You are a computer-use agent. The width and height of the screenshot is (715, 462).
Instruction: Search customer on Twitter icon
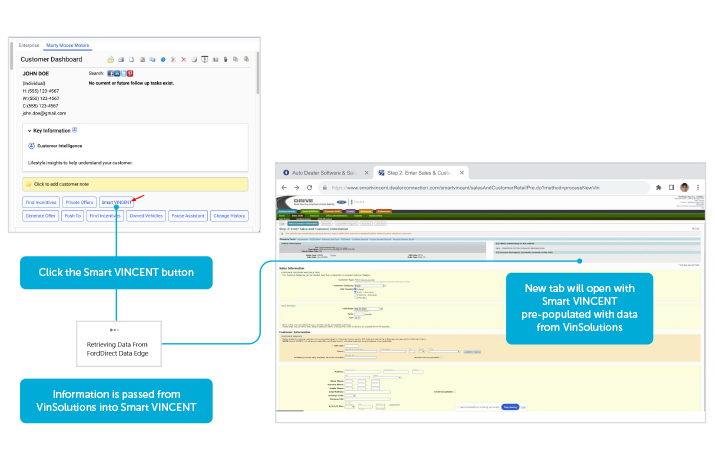[x=123, y=73]
